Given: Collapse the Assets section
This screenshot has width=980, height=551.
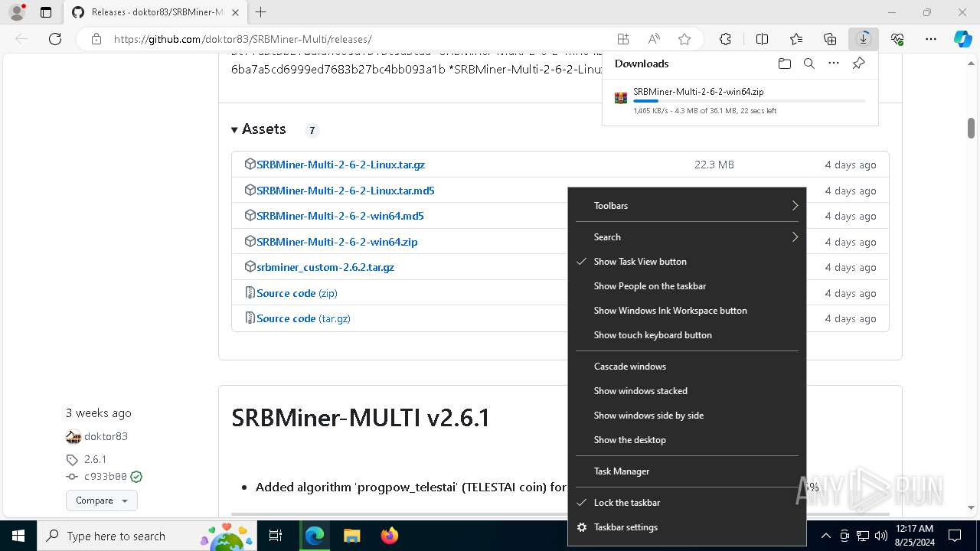Looking at the screenshot, I should [x=259, y=129].
